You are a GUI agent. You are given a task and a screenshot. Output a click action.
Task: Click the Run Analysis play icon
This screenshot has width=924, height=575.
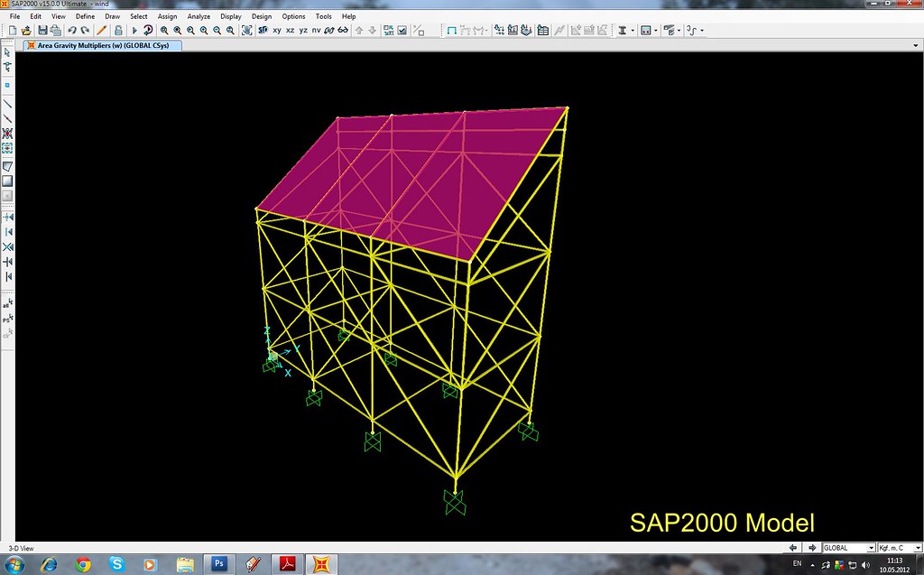[134, 30]
